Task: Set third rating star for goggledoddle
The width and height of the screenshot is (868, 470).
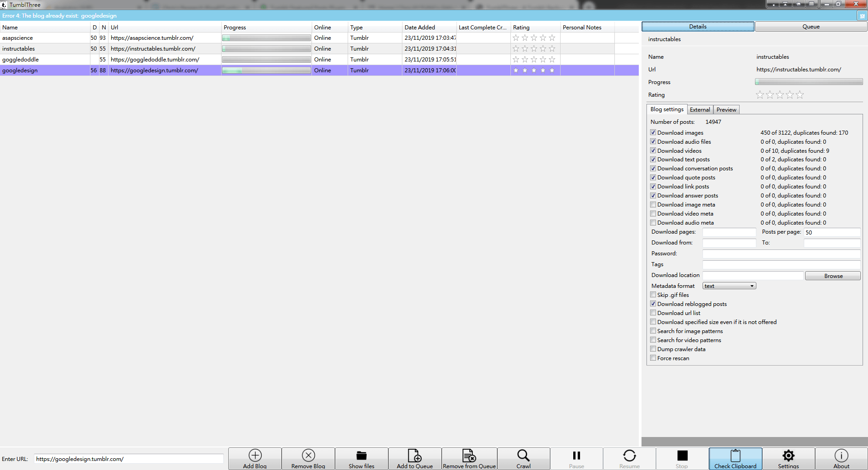Action: click(534, 60)
